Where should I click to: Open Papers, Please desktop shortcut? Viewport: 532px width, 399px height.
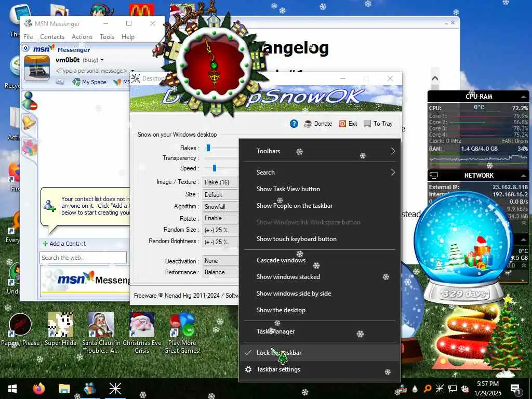(x=20, y=329)
